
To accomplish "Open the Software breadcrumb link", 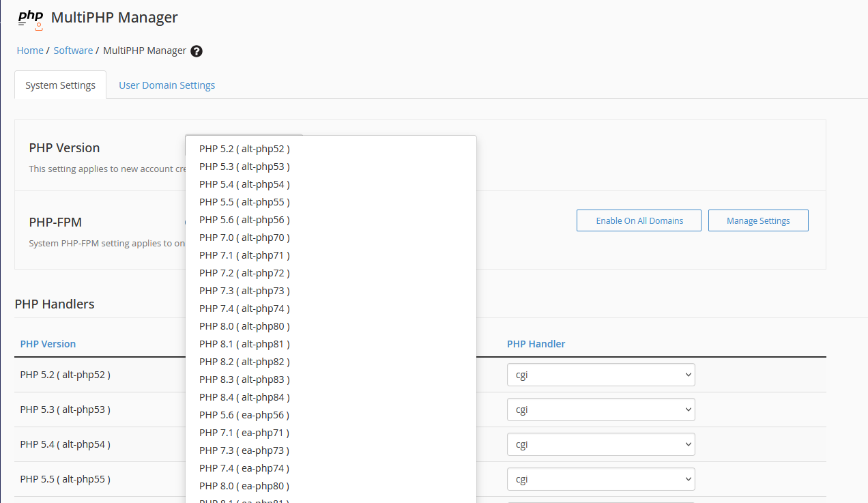I will coord(73,51).
